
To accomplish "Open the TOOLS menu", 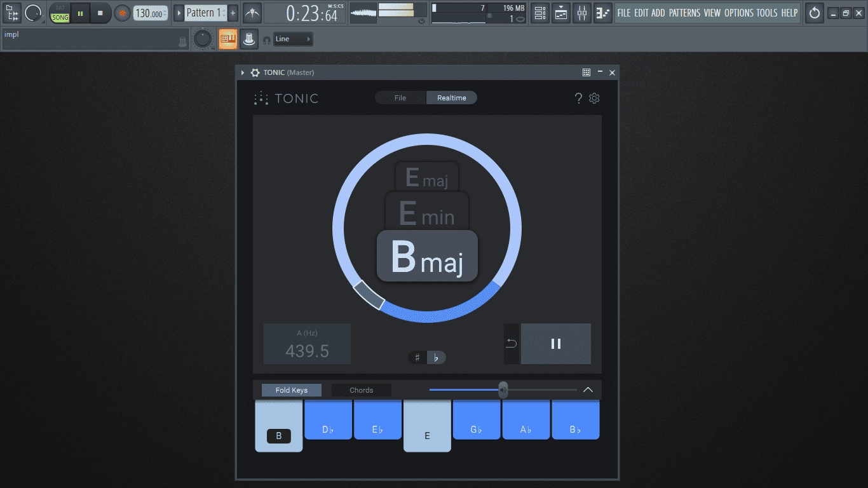I will coord(767,13).
